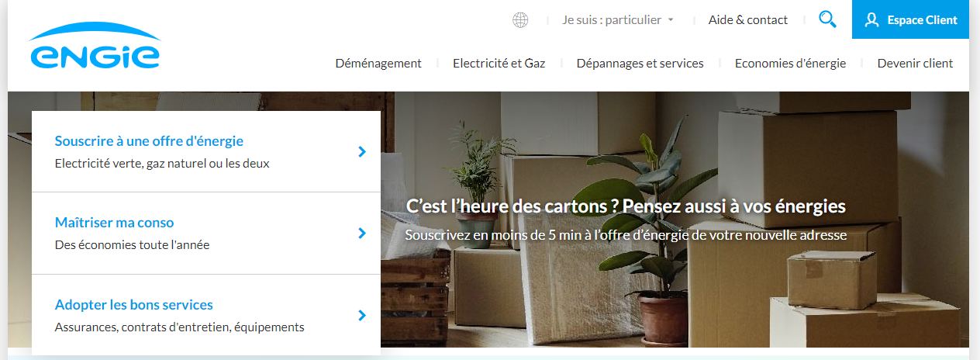Follow the Adopter les bons services link

(134, 305)
